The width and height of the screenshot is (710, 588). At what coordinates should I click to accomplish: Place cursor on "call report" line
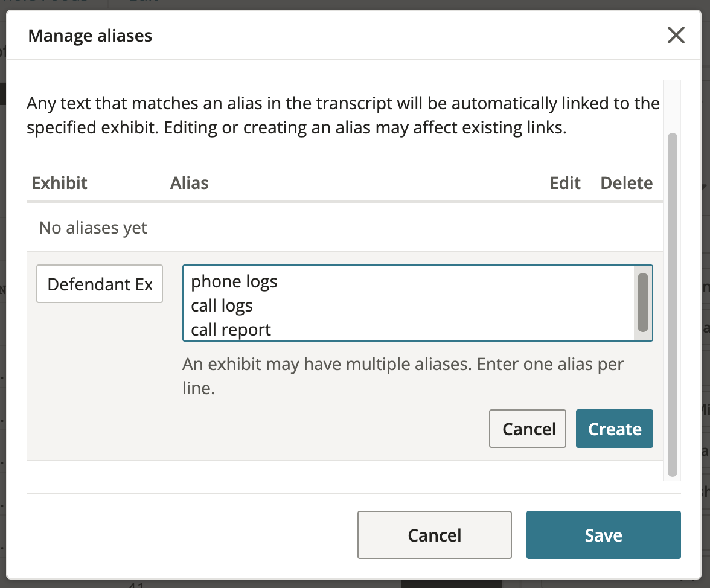click(x=231, y=330)
